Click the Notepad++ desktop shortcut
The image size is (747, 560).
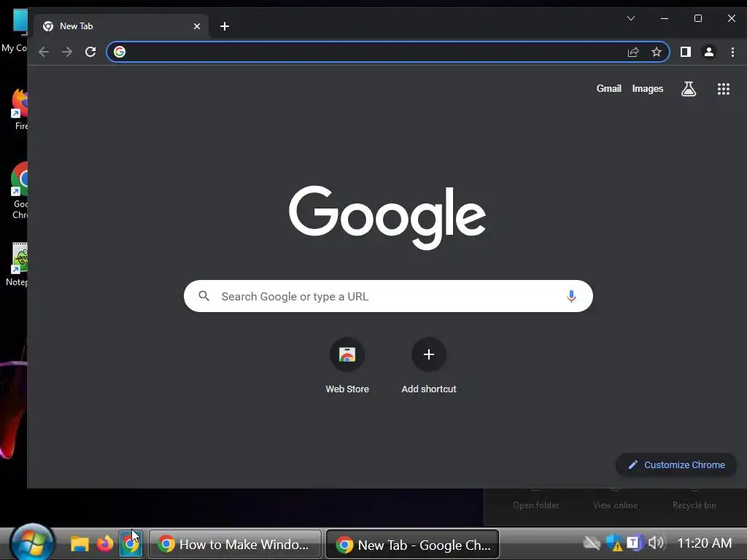18,265
